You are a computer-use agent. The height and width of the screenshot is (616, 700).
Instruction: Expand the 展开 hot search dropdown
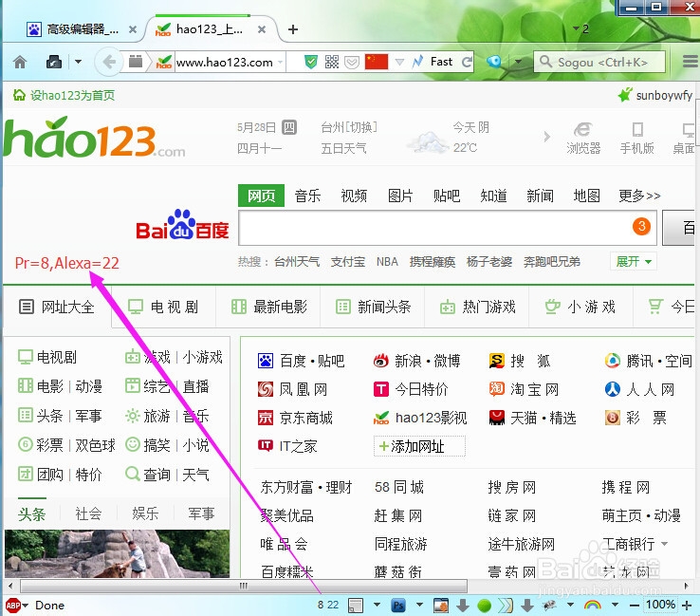click(633, 261)
